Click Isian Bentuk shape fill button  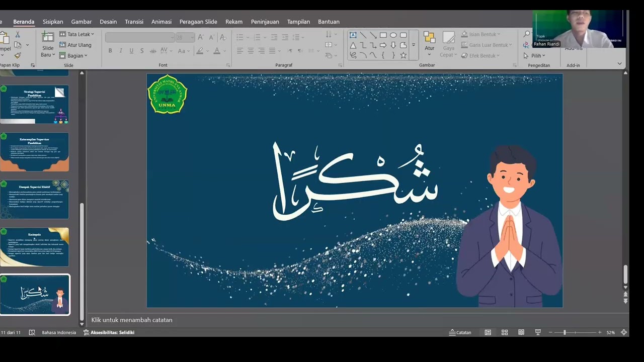pos(480,34)
